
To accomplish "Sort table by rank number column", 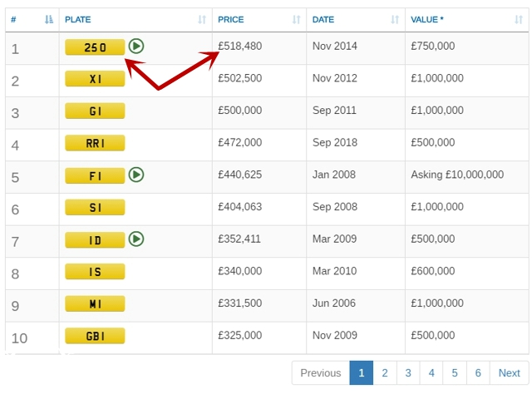I will [x=47, y=19].
